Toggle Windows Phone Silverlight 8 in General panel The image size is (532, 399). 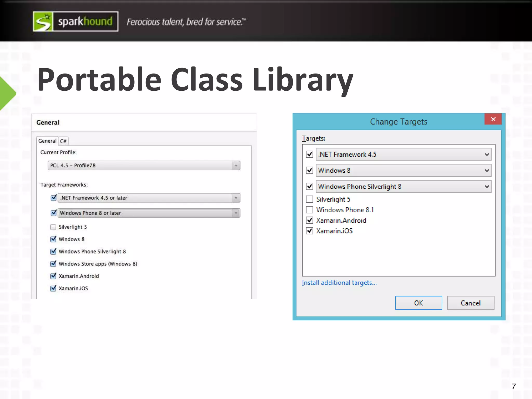coord(53,251)
